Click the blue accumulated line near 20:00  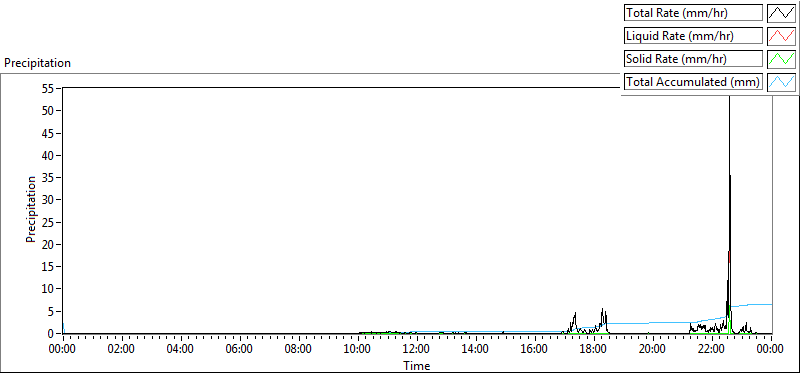(653, 322)
